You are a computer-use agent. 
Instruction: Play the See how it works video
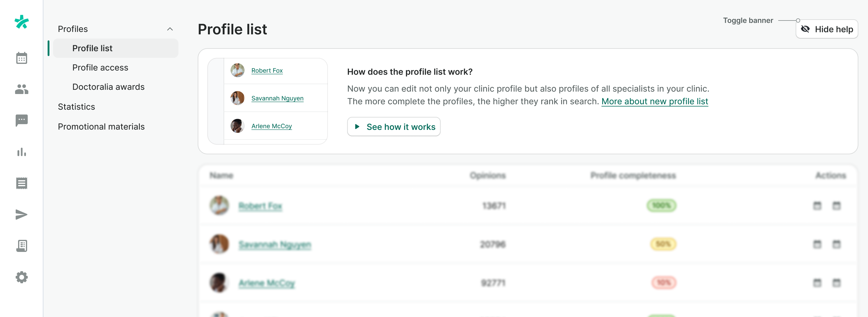pyautogui.click(x=394, y=127)
